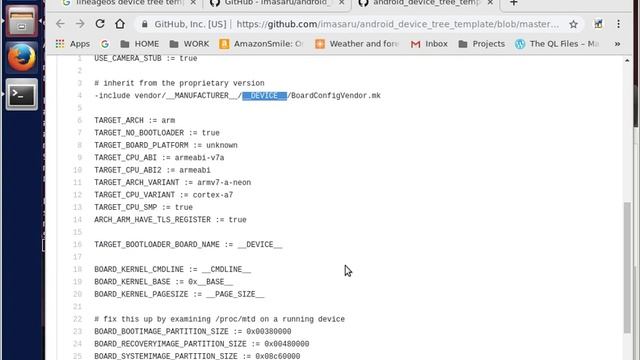
Task: Click the TARGET_CPU_SMP := true line
Action: [144, 207]
